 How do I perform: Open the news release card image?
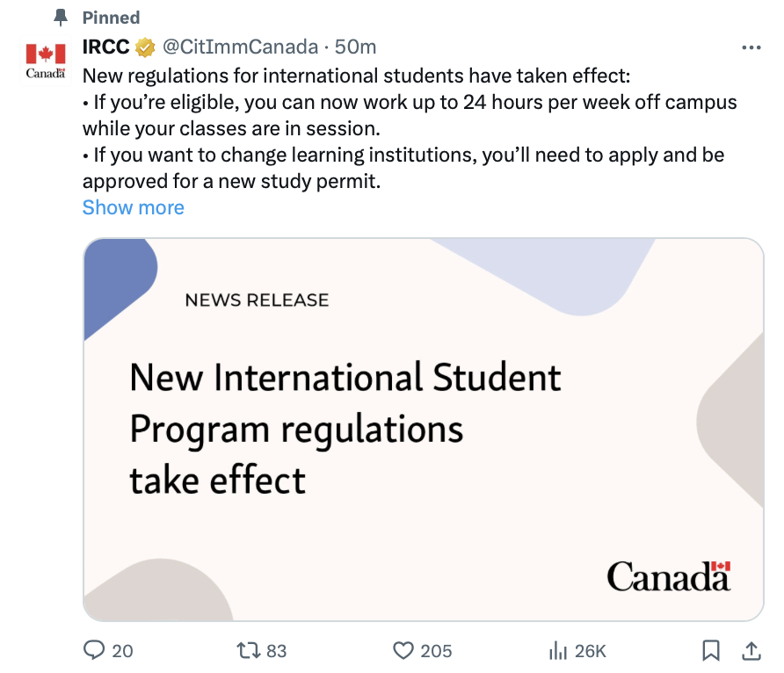[423, 429]
